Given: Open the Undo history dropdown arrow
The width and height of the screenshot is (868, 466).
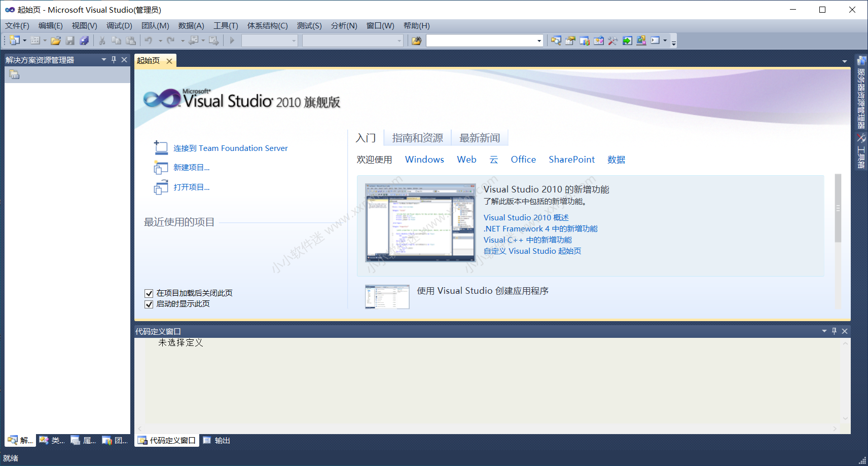Looking at the screenshot, I should pos(160,41).
